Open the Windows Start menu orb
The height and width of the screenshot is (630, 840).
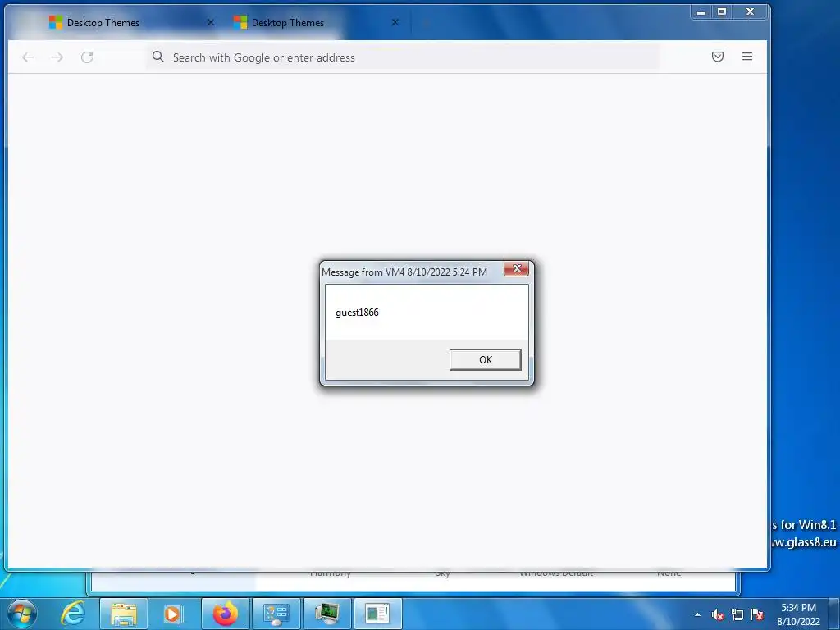22,614
